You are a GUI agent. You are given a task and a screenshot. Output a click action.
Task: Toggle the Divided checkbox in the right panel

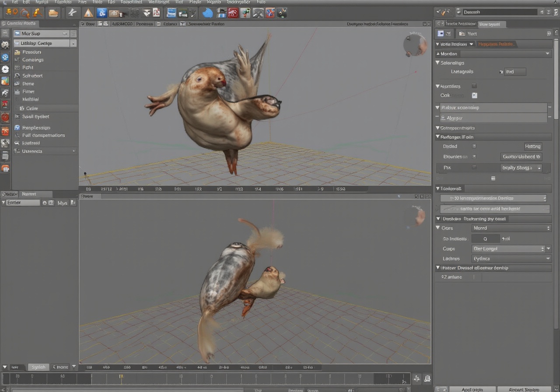[475, 146]
